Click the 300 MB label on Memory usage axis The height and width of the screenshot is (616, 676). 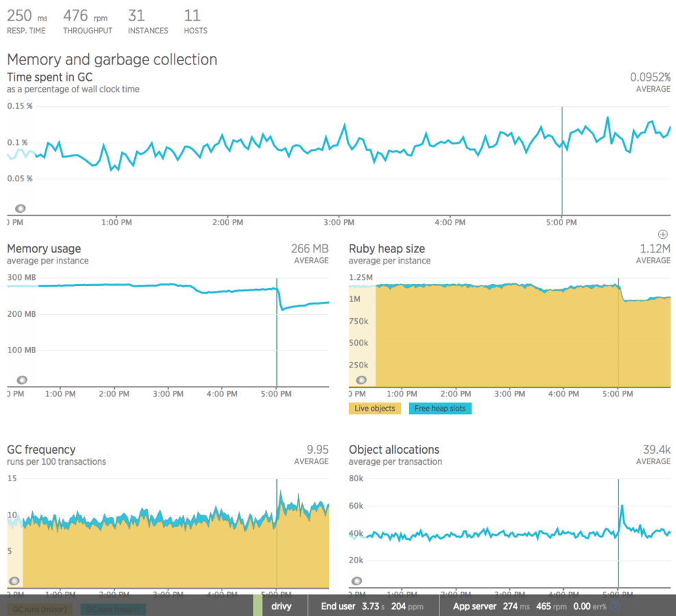(22, 277)
